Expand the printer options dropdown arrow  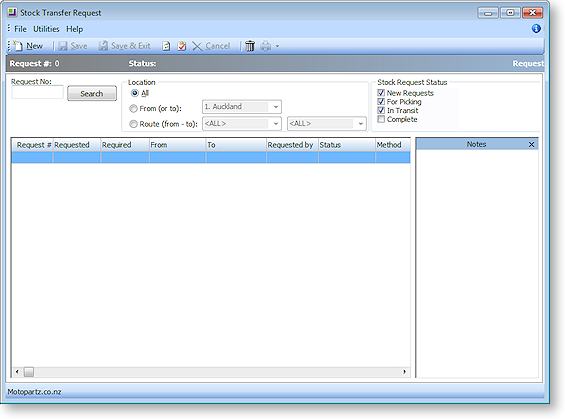[x=277, y=46]
